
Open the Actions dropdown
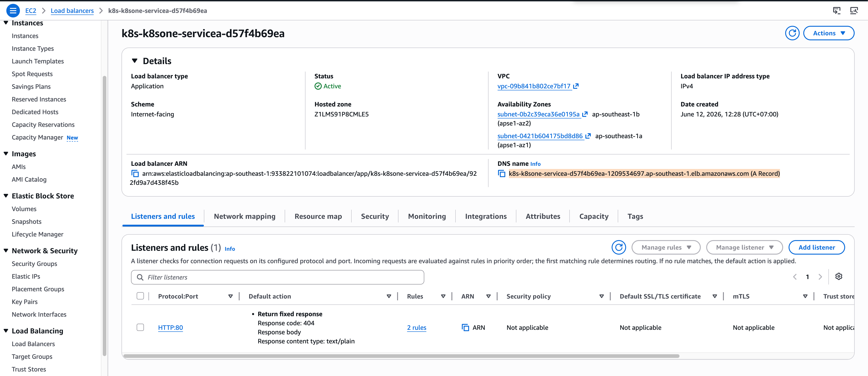[x=829, y=33]
